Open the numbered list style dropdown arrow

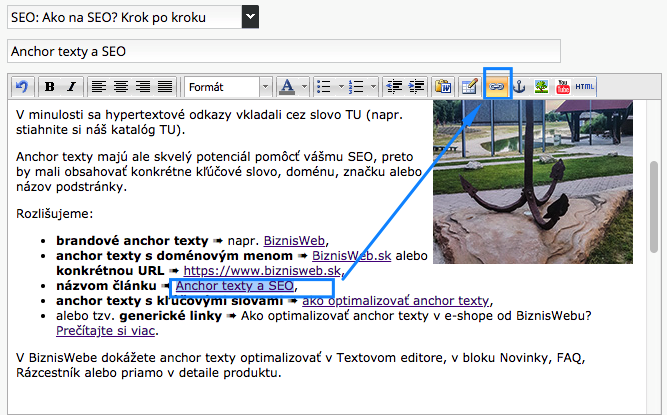pos(372,86)
